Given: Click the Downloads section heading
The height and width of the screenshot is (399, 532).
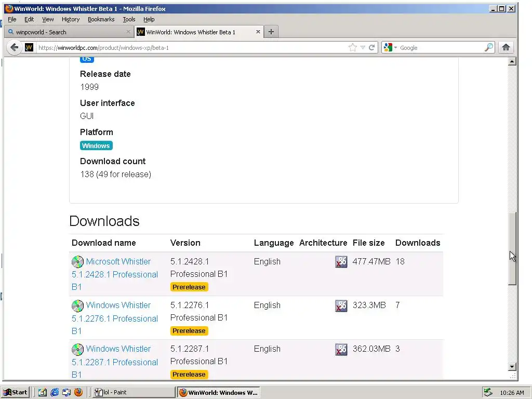Looking at the screenshot, I should click(104, 221).
